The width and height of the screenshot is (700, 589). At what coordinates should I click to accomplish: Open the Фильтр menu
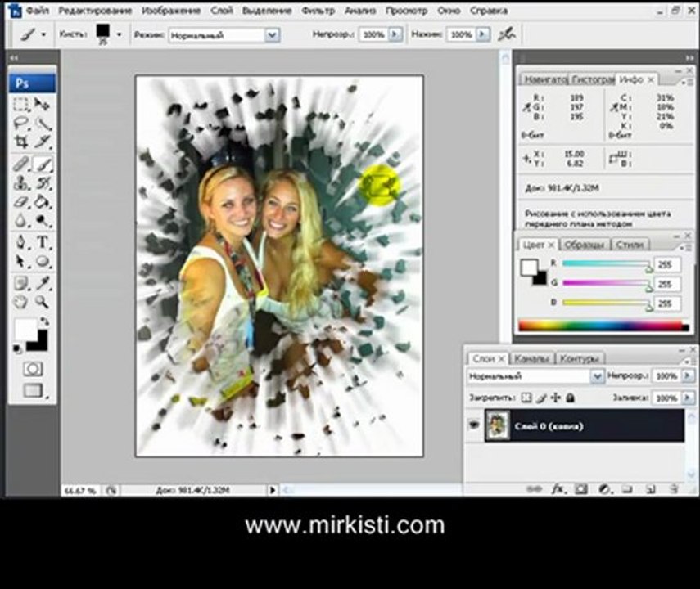coord(318,11)
